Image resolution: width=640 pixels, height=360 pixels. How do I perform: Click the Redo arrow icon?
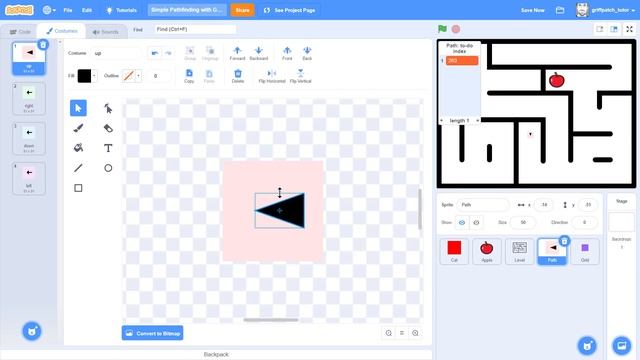tap(168, 53)
